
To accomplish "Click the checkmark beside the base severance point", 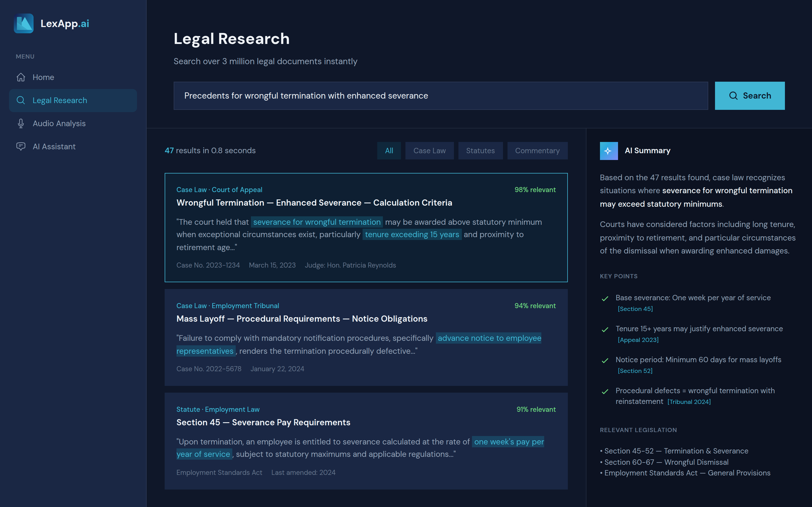I will [x=605, y=299].
